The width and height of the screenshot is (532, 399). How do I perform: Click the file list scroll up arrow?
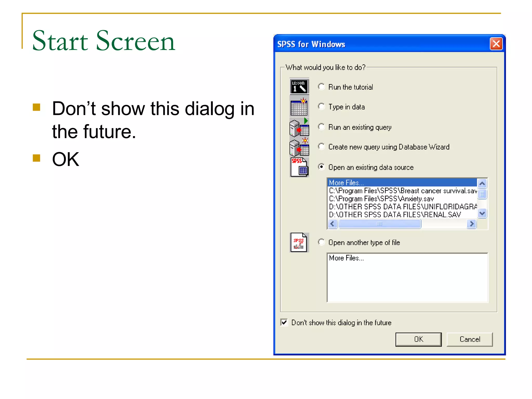click(x=482, y=184)
